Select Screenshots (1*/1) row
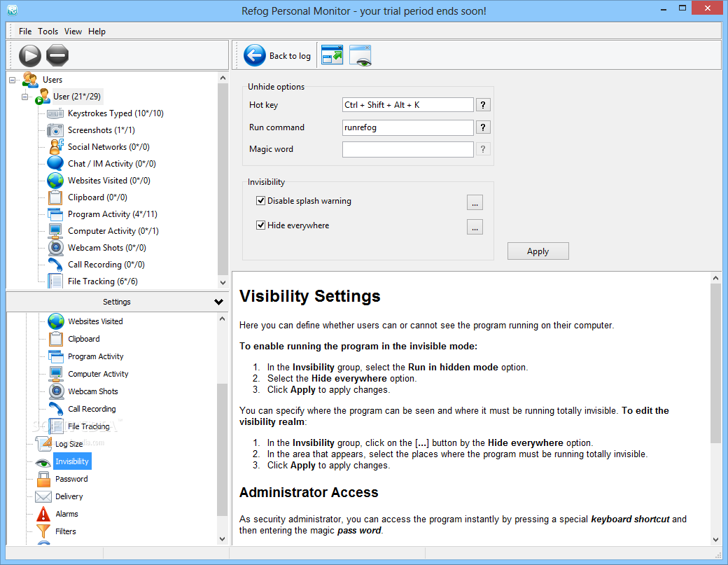The width and height of the screenshot is (728, 565). point(101,130)
